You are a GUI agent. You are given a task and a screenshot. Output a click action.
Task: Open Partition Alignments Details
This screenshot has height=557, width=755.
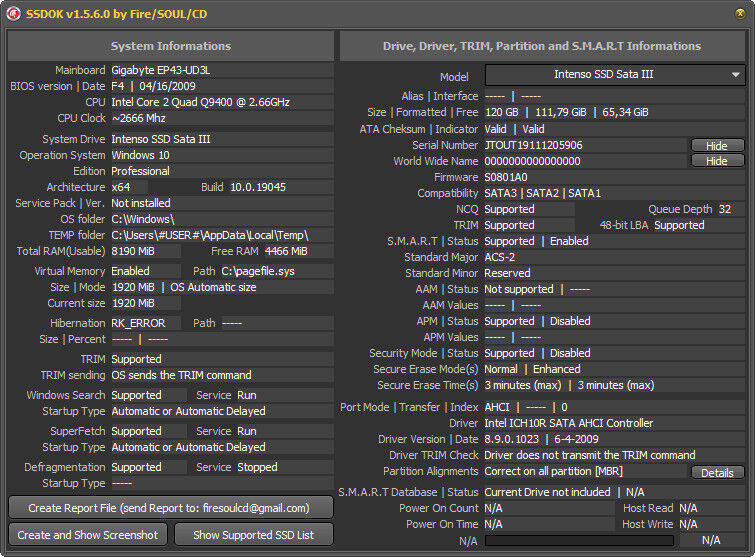point(717,473)
